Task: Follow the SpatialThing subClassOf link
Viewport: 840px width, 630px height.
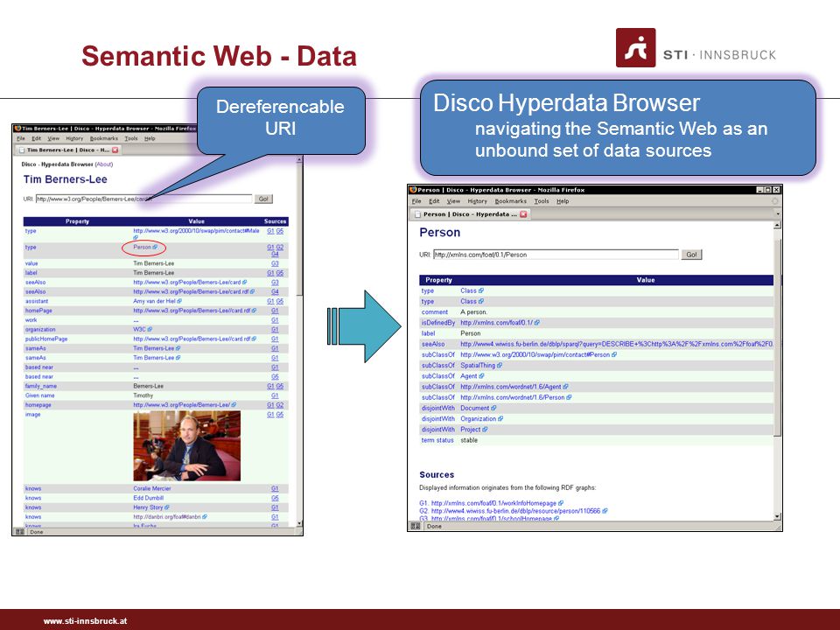Action: [x=478, y=366]
